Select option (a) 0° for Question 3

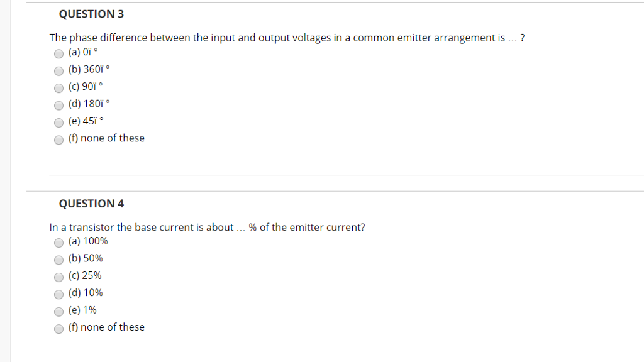(58, 53)
